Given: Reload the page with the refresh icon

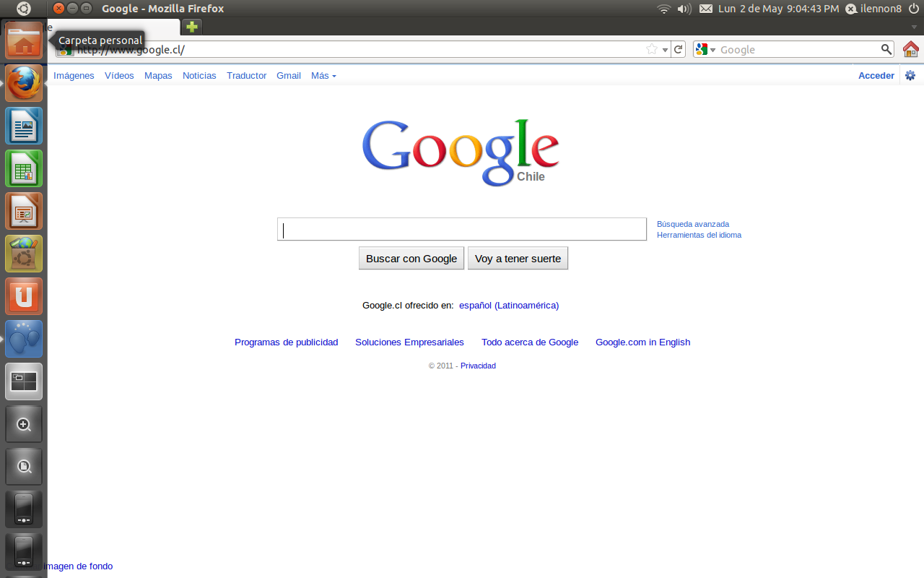Looking at the screenshot, I should point(678,49).
